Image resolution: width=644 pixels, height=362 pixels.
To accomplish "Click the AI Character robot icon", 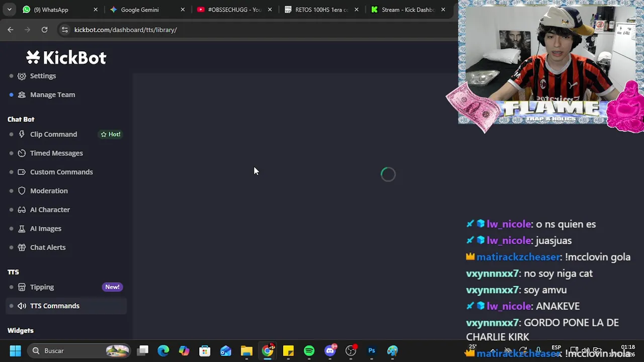I will pos(22,210).
